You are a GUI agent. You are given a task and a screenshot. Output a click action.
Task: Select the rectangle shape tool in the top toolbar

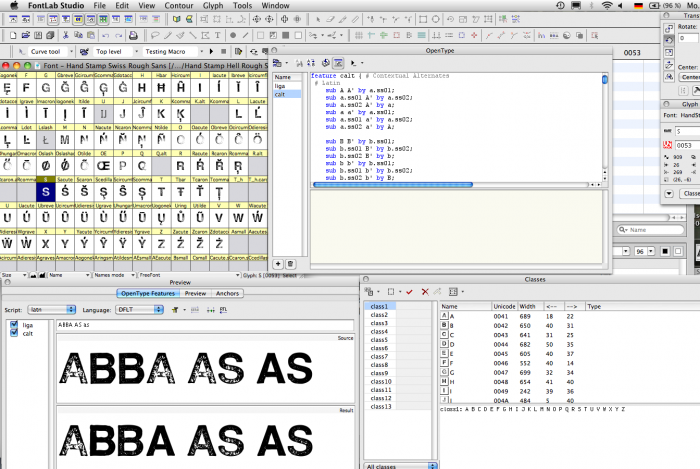(x=423, y=19)
